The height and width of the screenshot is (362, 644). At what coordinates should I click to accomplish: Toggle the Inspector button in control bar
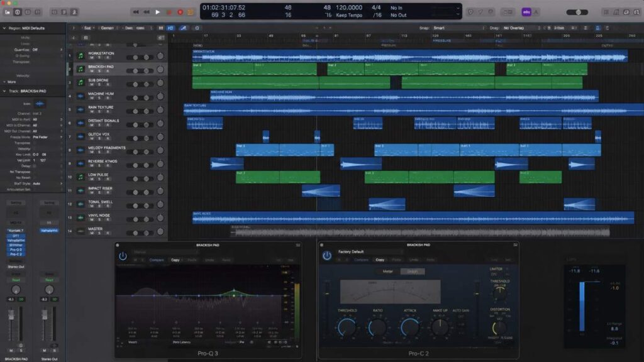[x=17, y=12]
